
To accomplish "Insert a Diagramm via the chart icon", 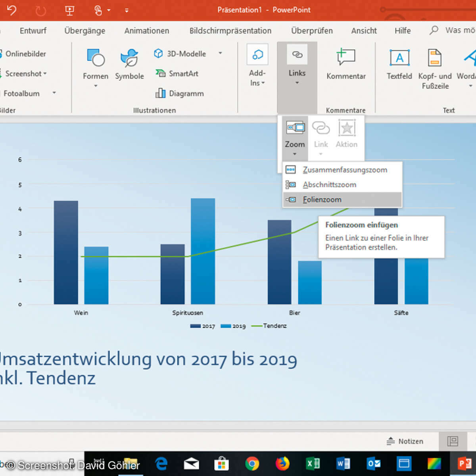I will coord(179,93).
